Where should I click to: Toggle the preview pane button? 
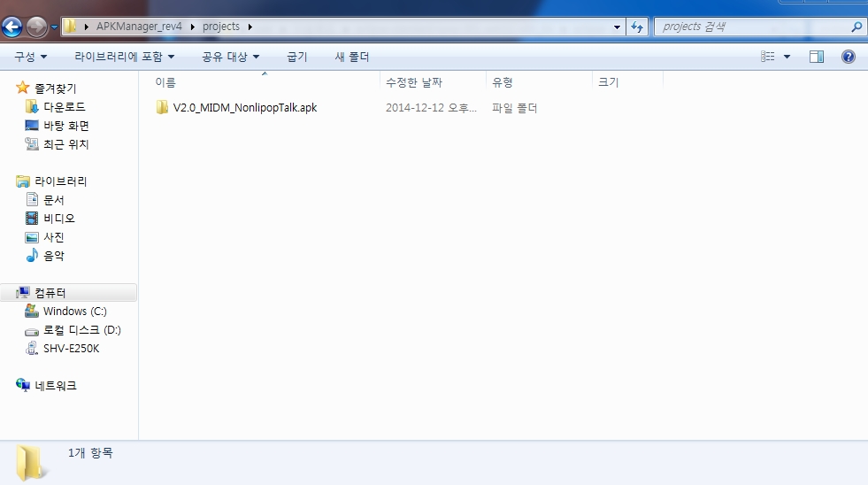(x=816, y=57)
